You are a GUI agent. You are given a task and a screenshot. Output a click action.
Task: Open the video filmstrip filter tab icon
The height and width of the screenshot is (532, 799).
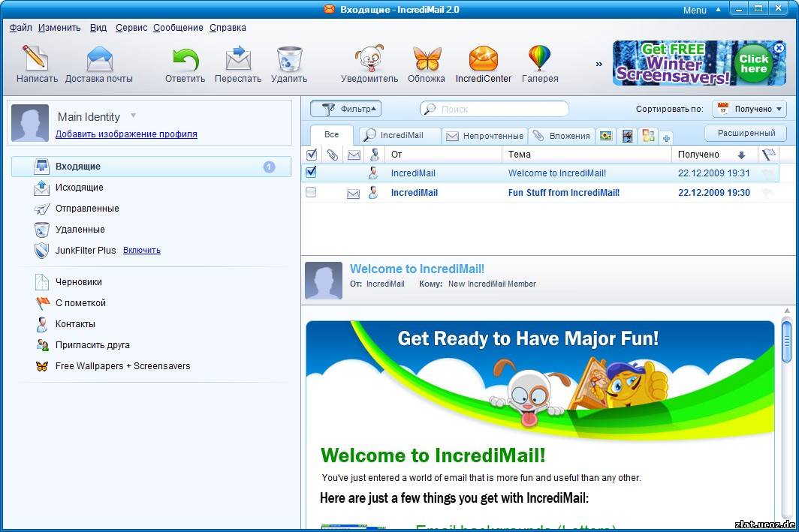(627, 136)
